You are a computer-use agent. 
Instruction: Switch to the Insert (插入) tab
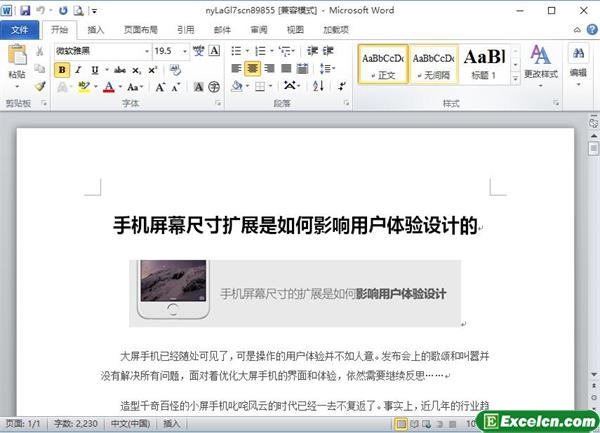96,30
